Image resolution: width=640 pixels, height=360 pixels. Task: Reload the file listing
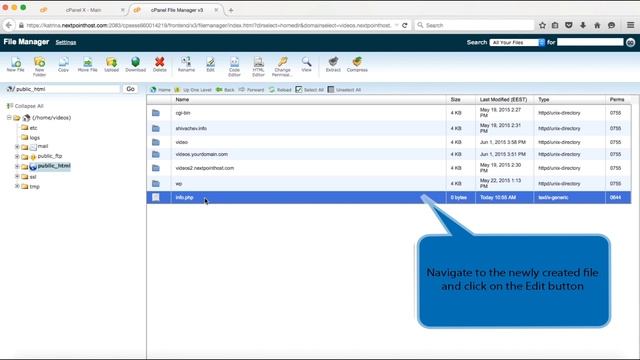point(280,90)
